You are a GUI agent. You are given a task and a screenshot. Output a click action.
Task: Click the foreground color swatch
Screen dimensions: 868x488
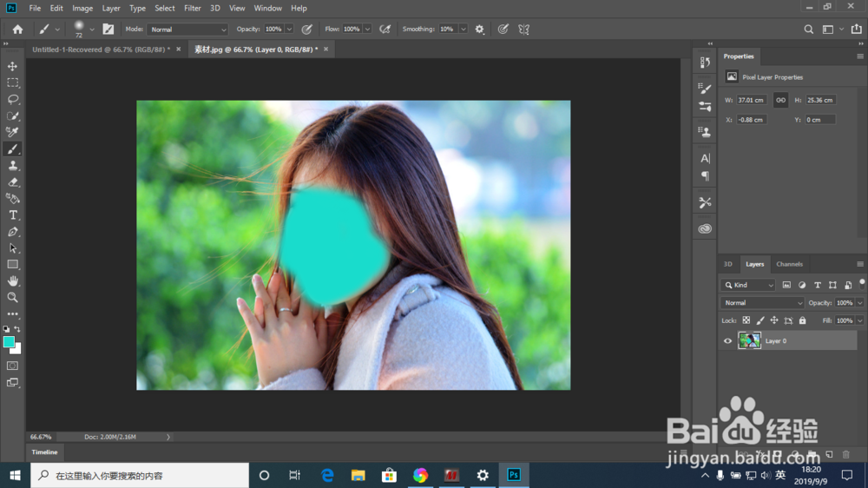(9, 342)
